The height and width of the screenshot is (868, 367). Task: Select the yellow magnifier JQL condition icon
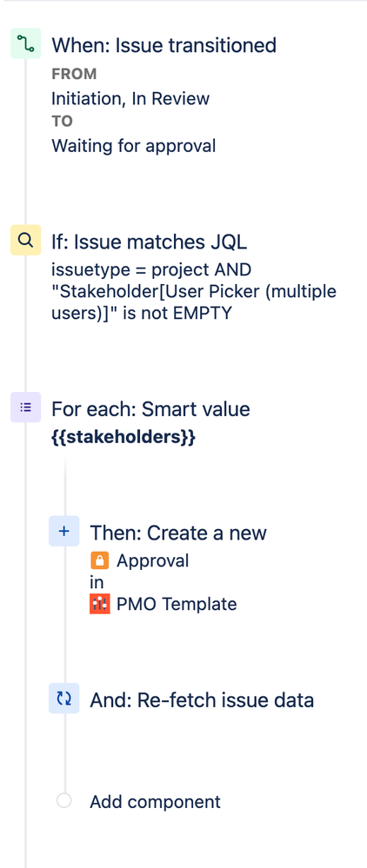point(25,240)
